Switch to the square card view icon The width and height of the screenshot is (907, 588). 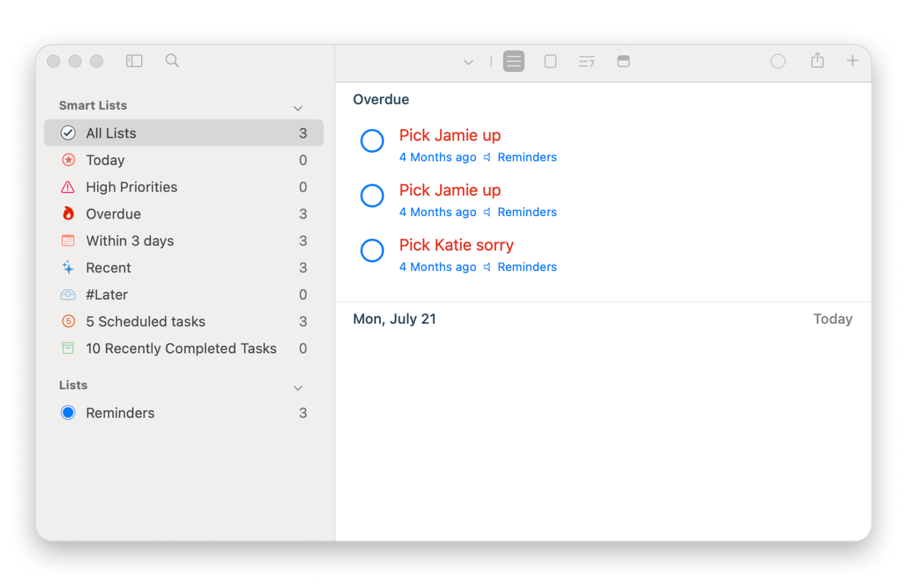[x=550, y=61]
